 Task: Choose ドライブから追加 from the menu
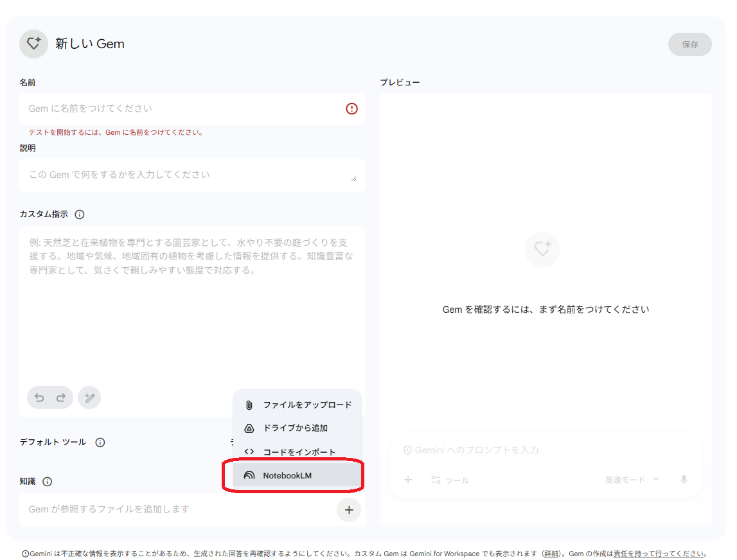292,428
